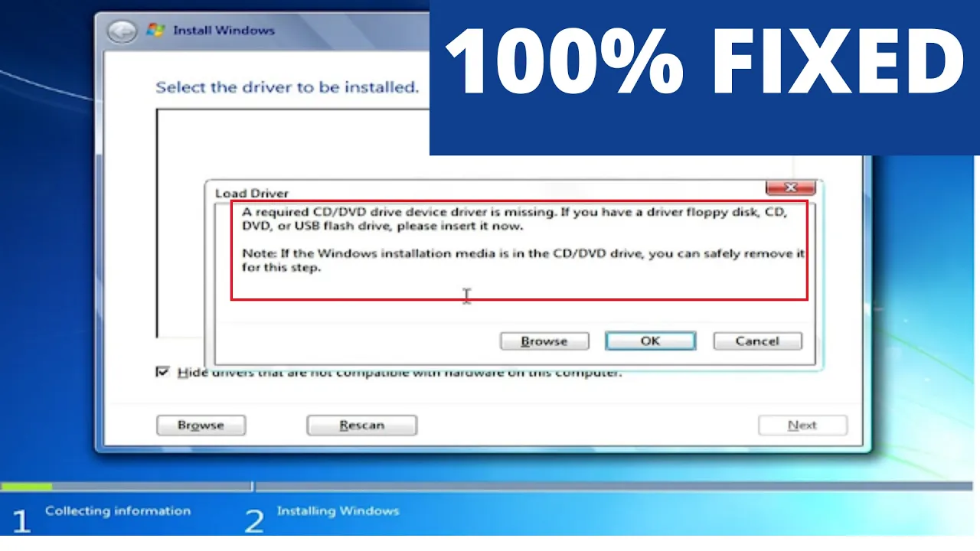Click 'Collecting information' step label
980x551 pixels.
[x=118, y=510]
